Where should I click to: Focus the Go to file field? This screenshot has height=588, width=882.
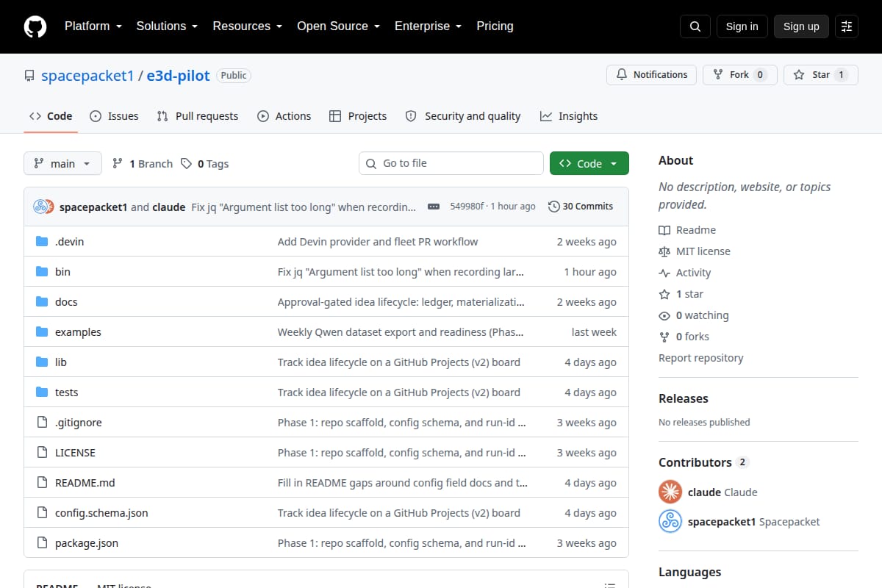(451, 163)
